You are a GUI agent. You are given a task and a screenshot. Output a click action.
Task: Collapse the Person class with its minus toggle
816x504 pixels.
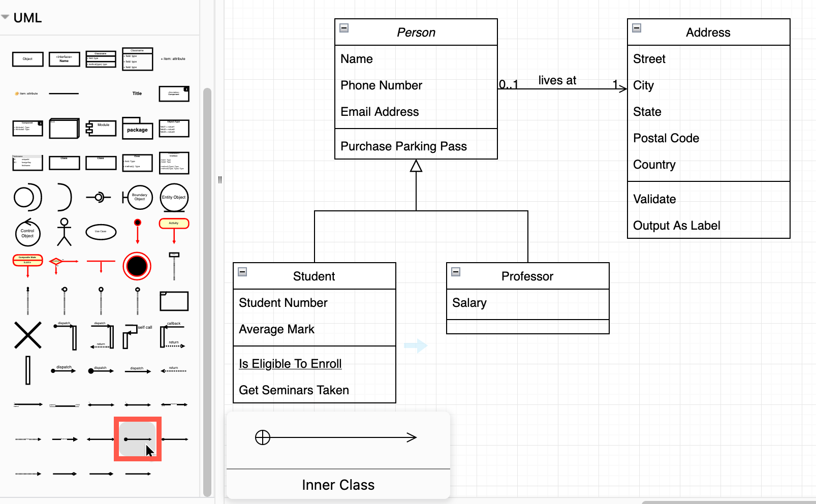[x=344, y=29]
